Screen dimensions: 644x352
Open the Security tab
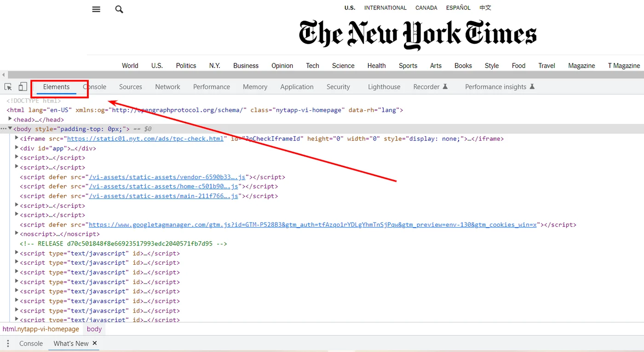pyautogui.click(x=338, y=87)
